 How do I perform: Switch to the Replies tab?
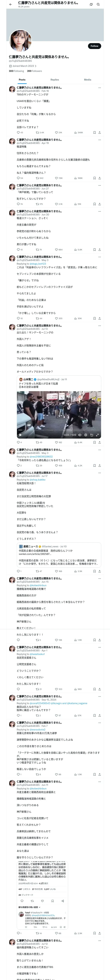[55, 80]
